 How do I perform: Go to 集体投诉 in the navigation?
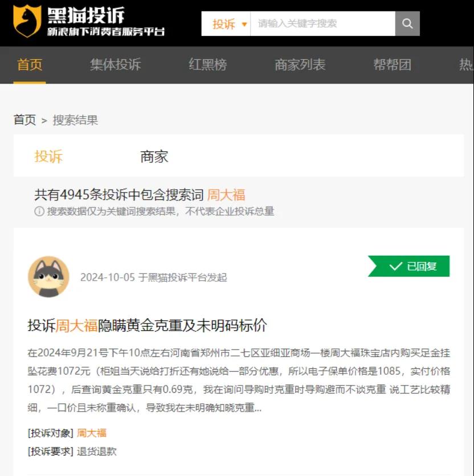coord(116,65)
